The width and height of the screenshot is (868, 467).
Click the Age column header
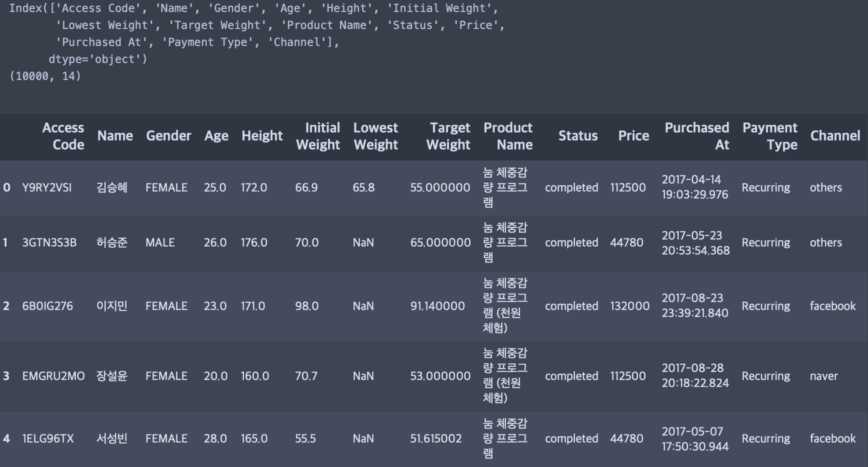pos(216,136)
